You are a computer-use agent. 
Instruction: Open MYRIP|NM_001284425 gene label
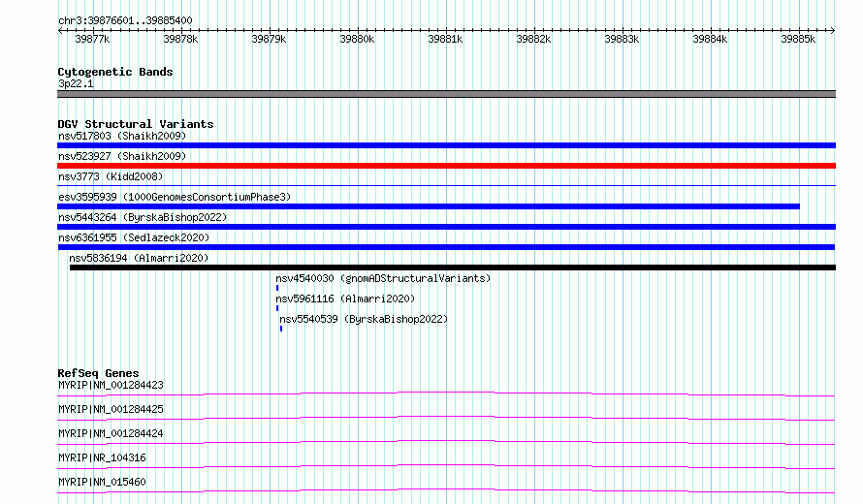(x=111, y=409)
